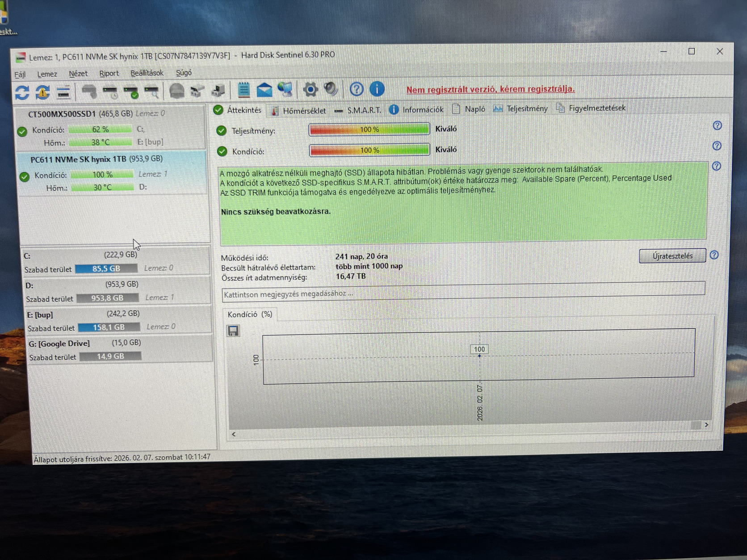The width and height of the screenshot is (747, 560).
Task: Click the blue envelope e-mail icon
Action: (264, 90)
